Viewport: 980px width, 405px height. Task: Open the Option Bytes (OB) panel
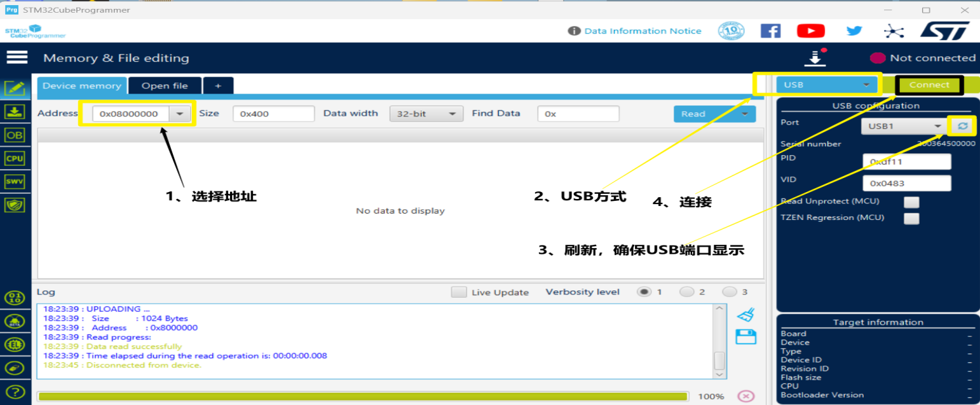[14, 135]
